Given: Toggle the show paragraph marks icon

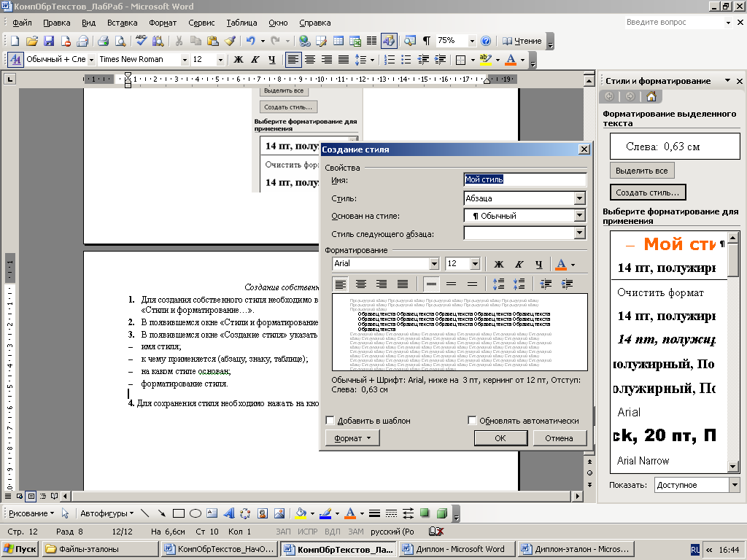Looking at the screenshot, I should click(426, 42).
